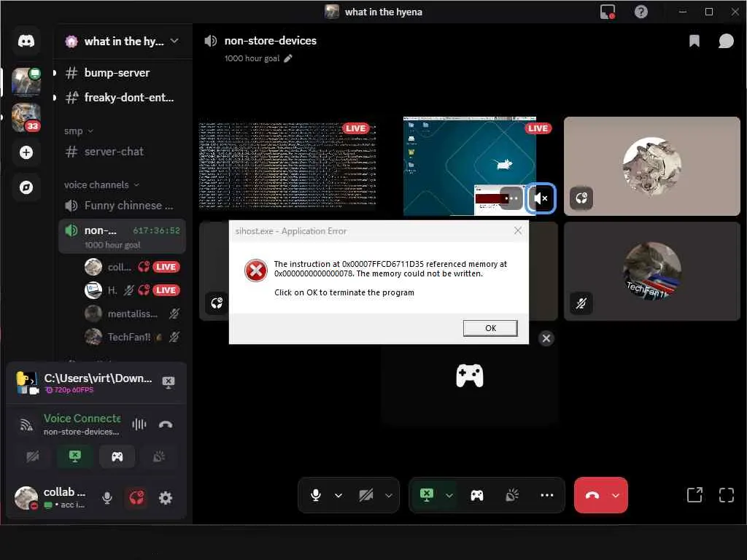Open inbox icon in title bar
Image resolution: width=747 pixels, height=560 pixels.
tap(608, 12)
